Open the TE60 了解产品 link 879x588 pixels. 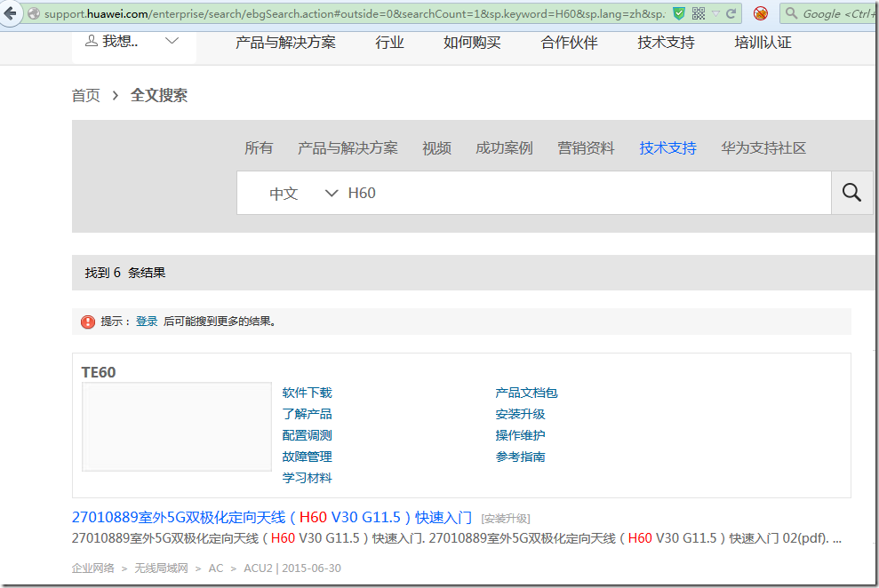(x=307, y=414)
